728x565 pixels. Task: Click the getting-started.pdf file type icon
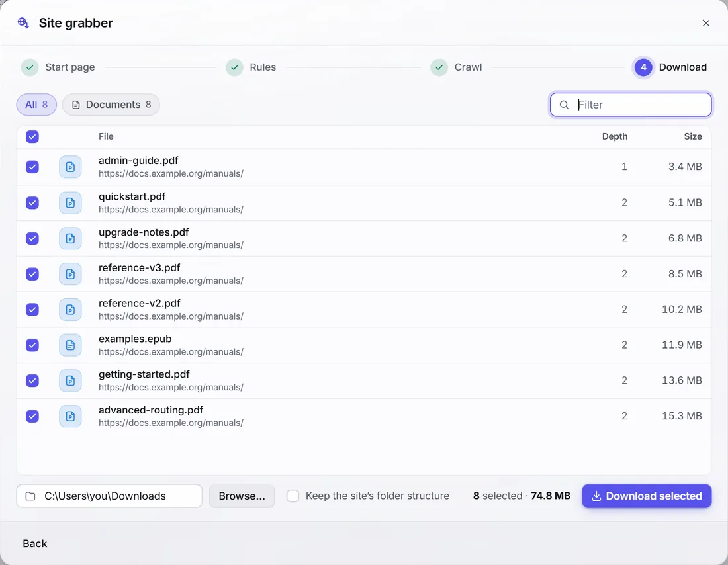point(70,380)
